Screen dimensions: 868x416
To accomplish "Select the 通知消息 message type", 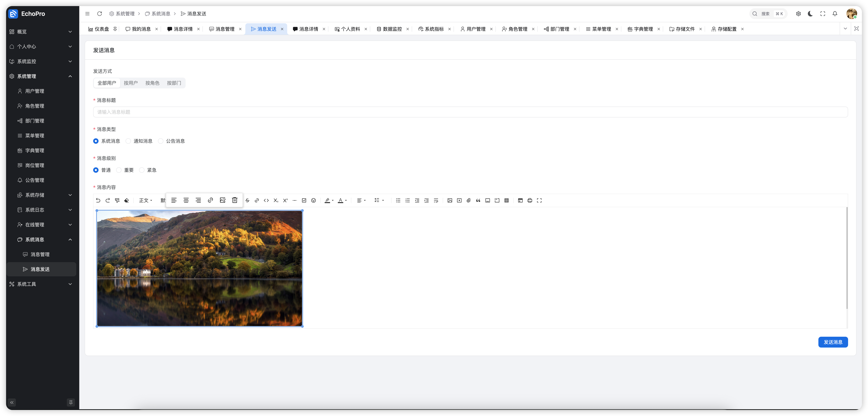I will [128, 141].
